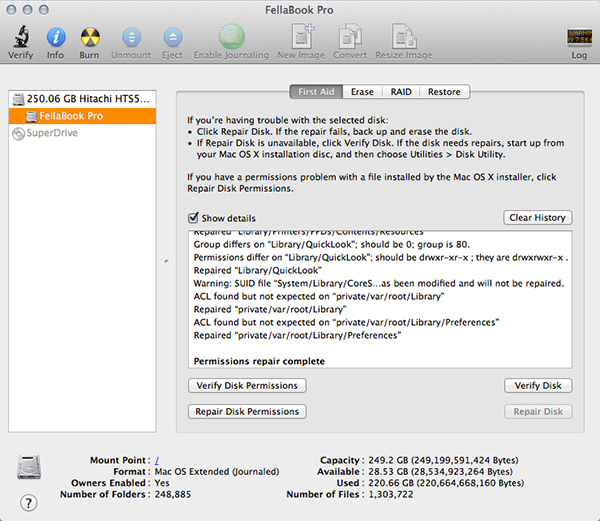Select SuperDrive in the sidebar
Image resolution: width=600 pixels, height=521 pixels.
click(x=82, y=133)
